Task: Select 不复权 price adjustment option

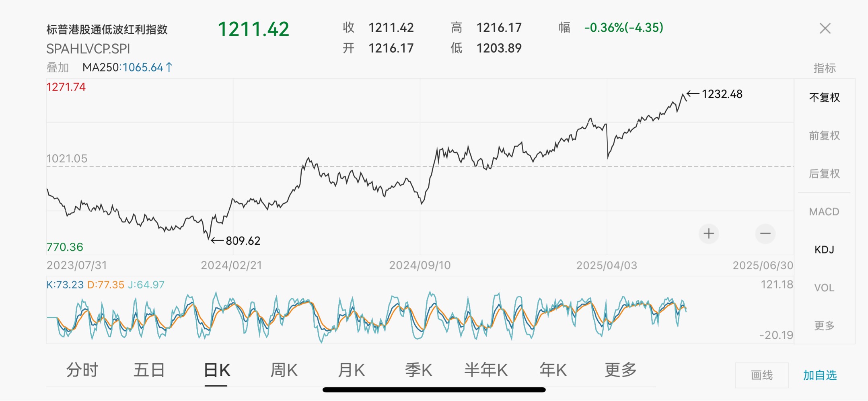Action: point(824,98)
